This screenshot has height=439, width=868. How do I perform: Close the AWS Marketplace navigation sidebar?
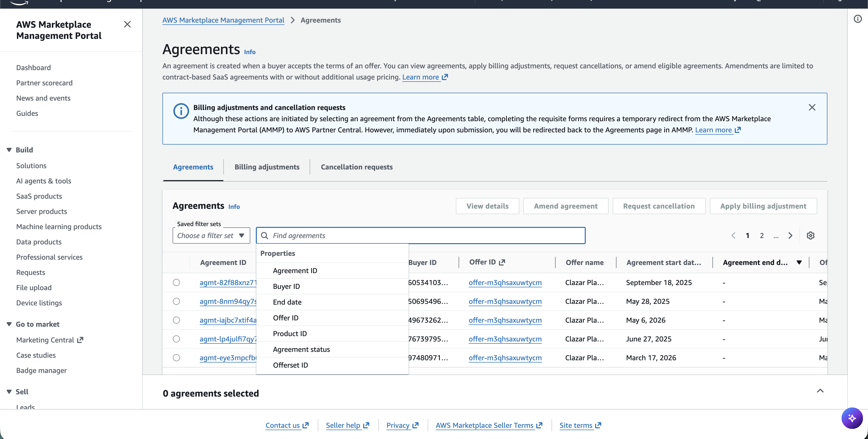click(127, 24)
